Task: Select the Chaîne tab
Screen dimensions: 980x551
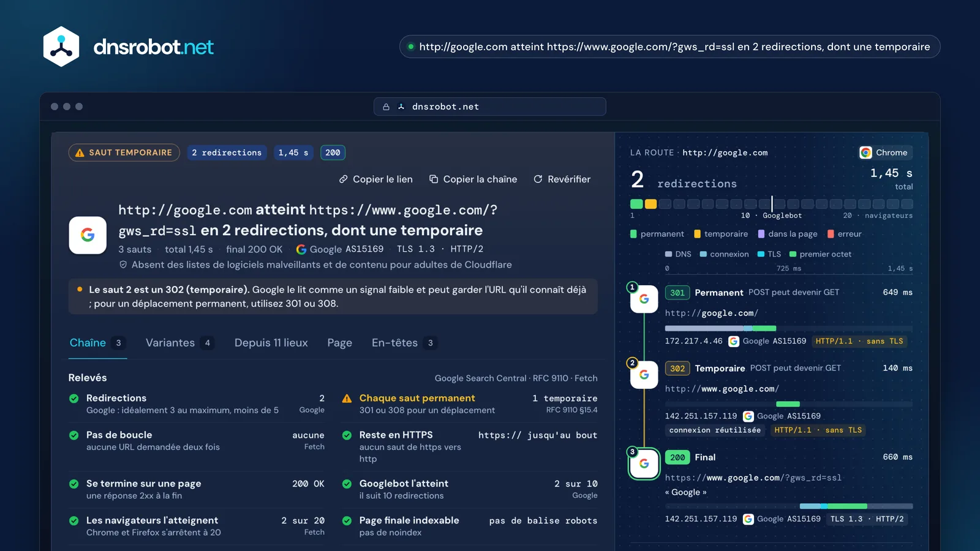Action: point(97,343)
